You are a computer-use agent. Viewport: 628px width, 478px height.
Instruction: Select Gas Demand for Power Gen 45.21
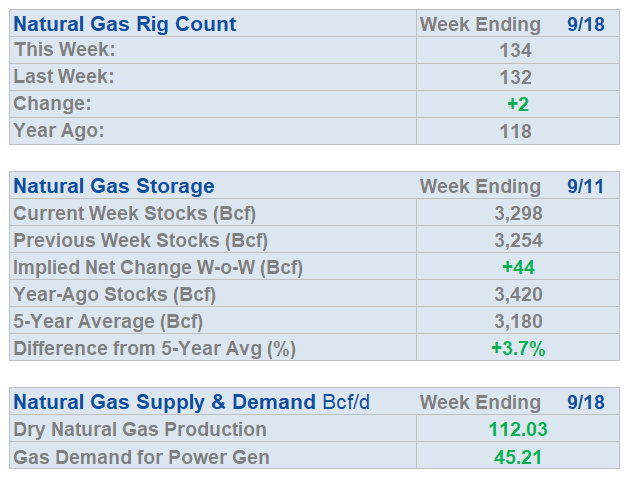(518, 457)
